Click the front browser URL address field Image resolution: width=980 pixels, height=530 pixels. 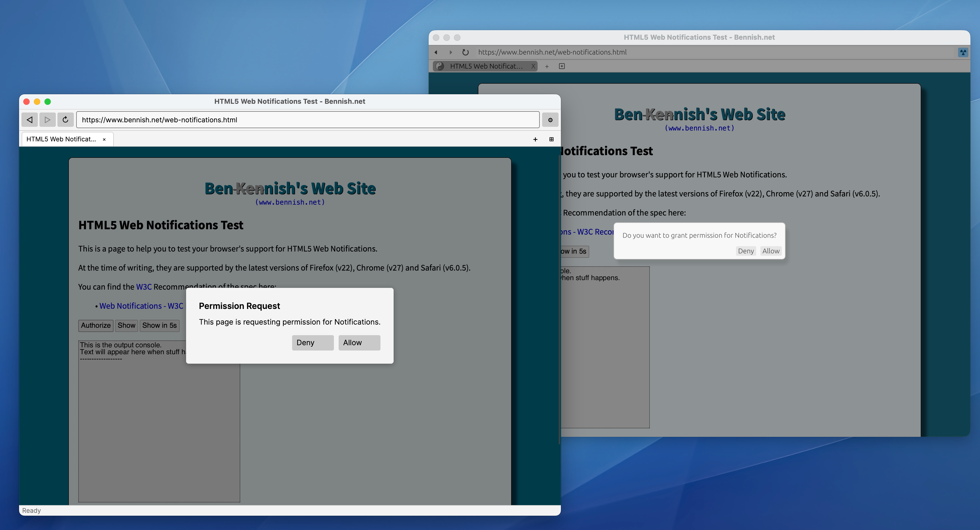click(x=307, y=120)
